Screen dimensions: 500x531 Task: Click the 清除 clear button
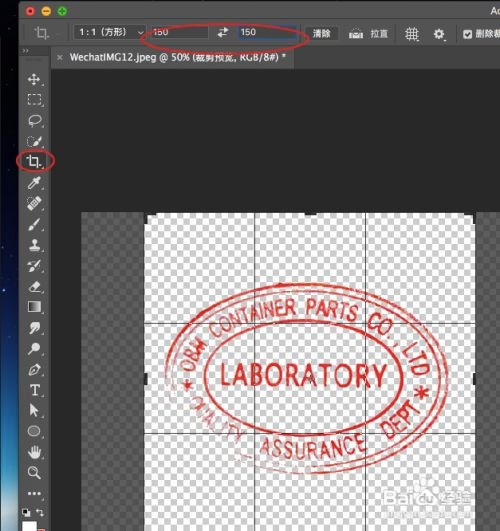coord(321,33)
